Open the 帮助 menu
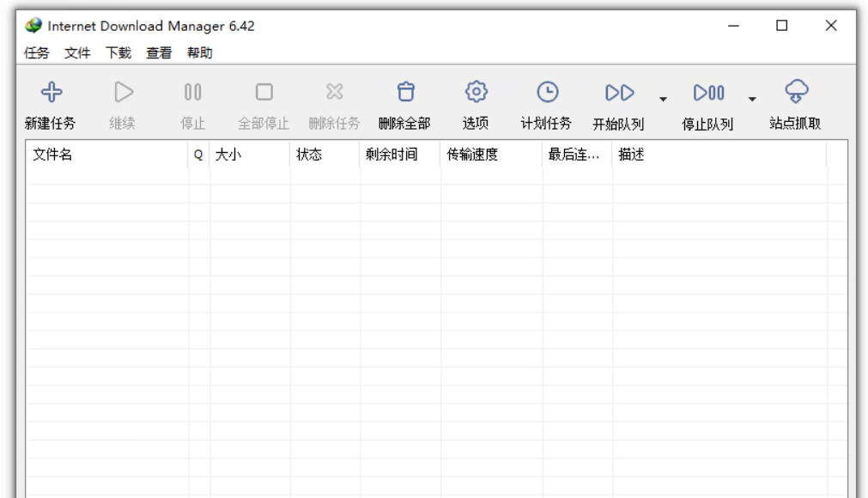The height and width of the screenshot is (498, 868). pyautogui.click(x=200, y=53)
